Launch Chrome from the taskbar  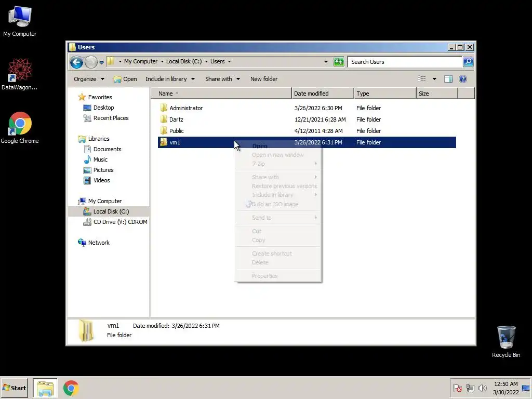[x=71, y=388]
